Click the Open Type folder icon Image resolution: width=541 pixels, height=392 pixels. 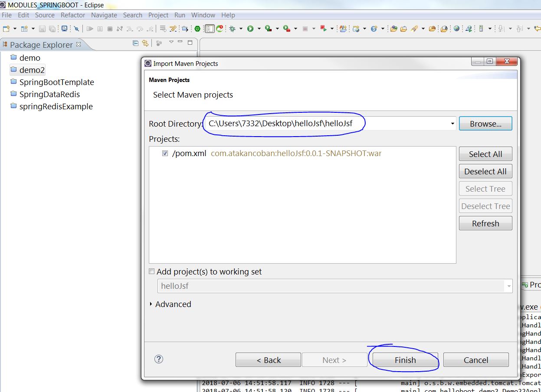tap(393, 29)
